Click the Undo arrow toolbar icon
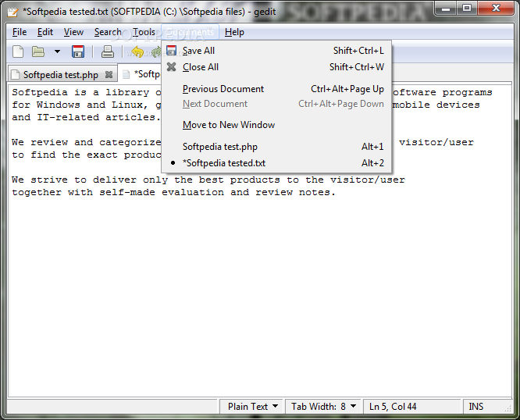 137,52
